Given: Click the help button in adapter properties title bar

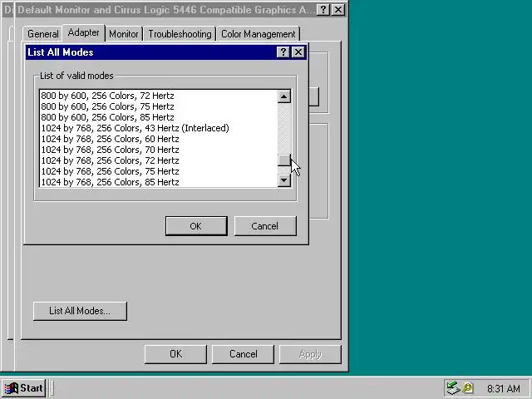Looking at the screenshot, I should 323,9.
